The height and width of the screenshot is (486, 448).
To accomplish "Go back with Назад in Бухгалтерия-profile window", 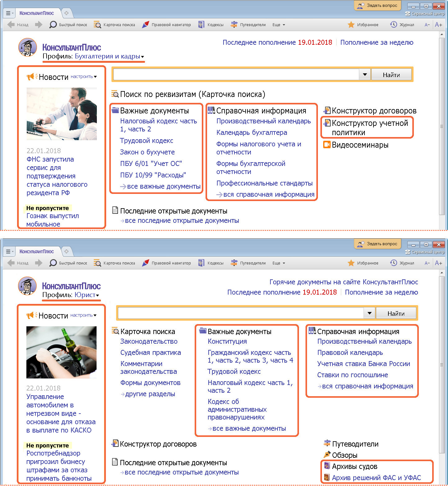I will click(x=18, y=25).
